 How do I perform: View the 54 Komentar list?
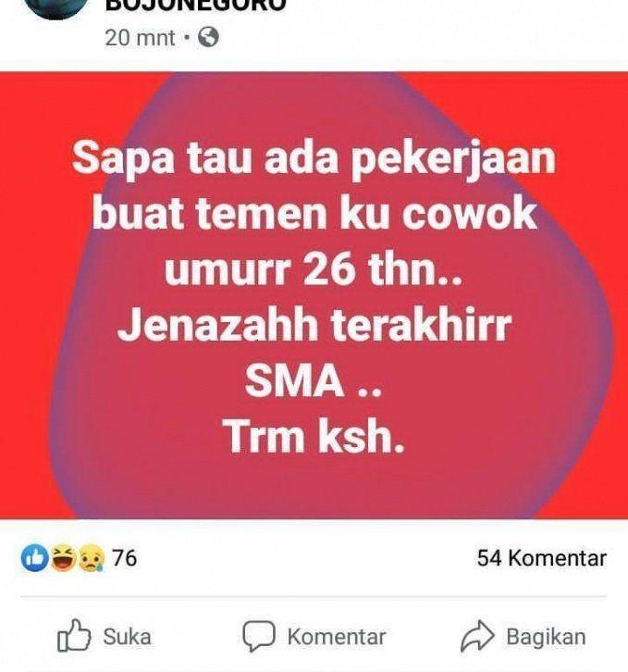541,558
